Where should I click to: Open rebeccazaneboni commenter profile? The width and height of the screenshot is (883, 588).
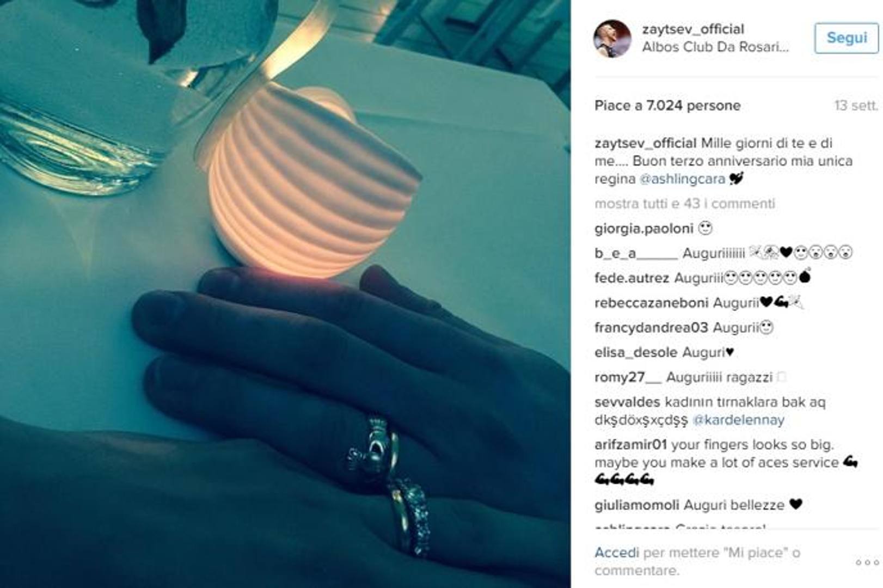[x=651, y=303]
